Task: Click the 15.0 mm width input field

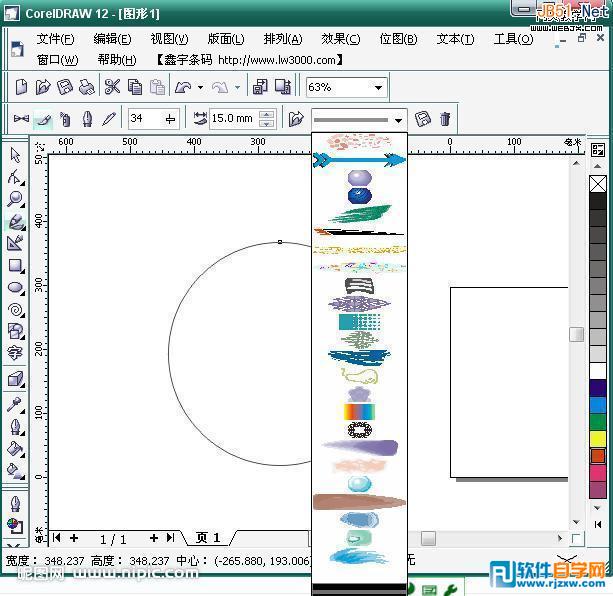Action: coord(234,118)
